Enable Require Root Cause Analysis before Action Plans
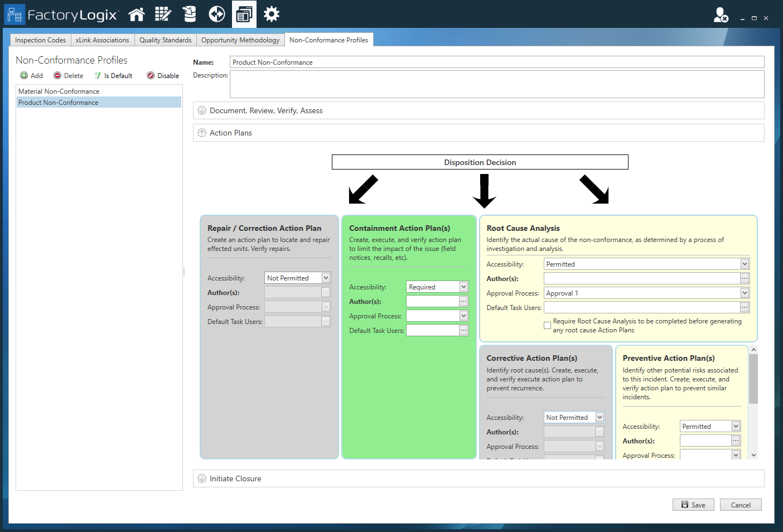783x532 pixels. pos(547,325)
